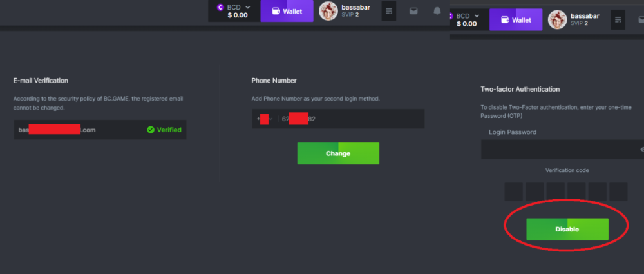Open the phone country code dropdown

pyautogui.click(x=265, y=119)
